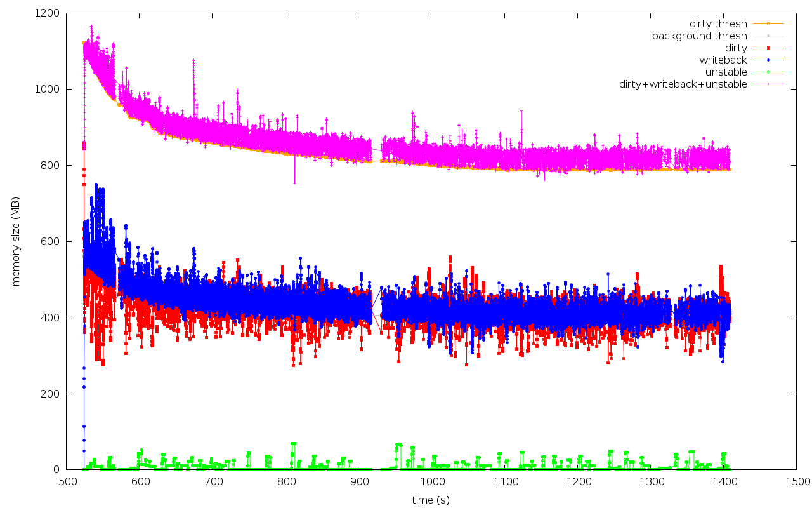Click the green unstable legend line sample

(768, 72)
